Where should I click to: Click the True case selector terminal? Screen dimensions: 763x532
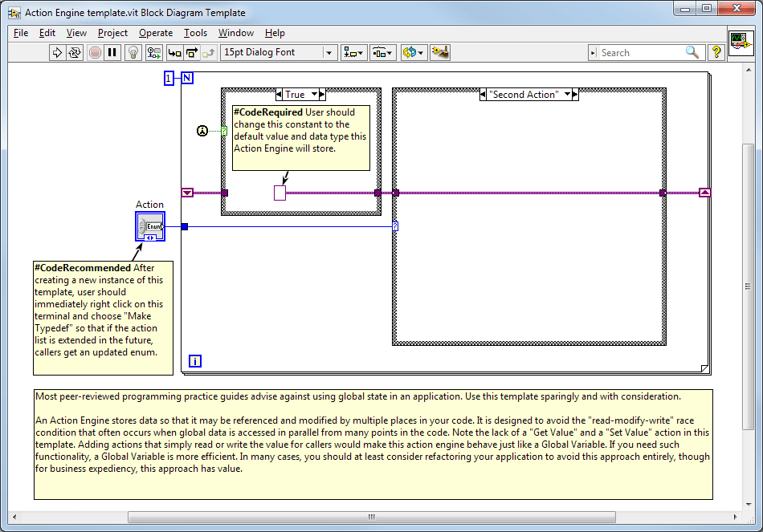click(224, 131)
